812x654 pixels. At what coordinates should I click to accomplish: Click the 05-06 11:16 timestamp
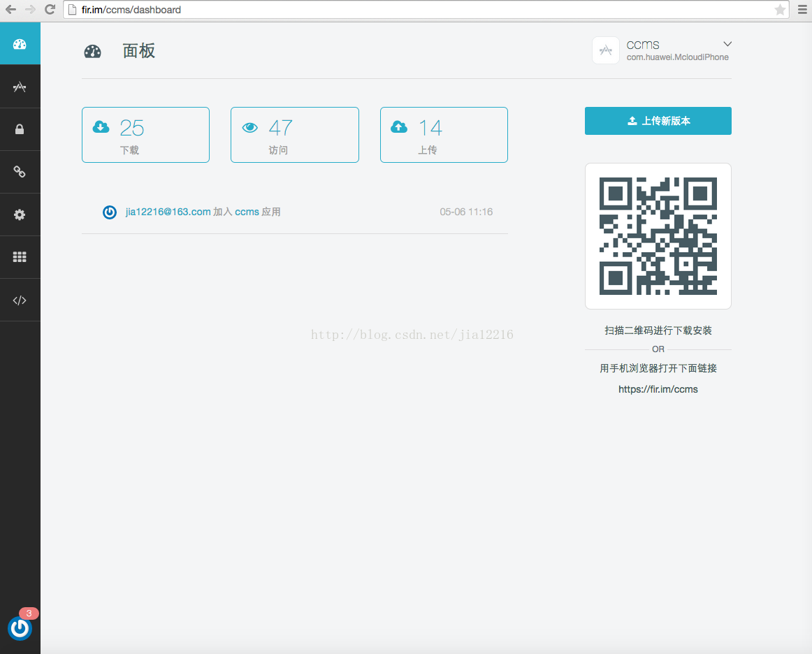466,212
